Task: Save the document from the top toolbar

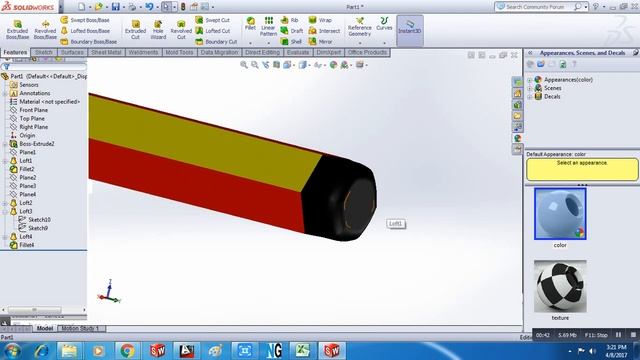Action: pyautogui.click(x=116, y=7)
